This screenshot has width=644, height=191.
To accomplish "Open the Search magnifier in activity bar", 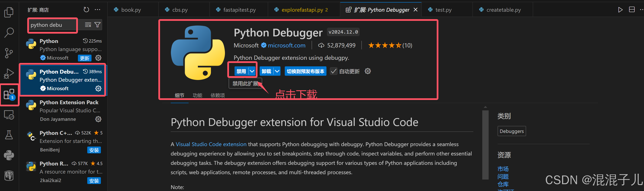I will click(9, 33).
